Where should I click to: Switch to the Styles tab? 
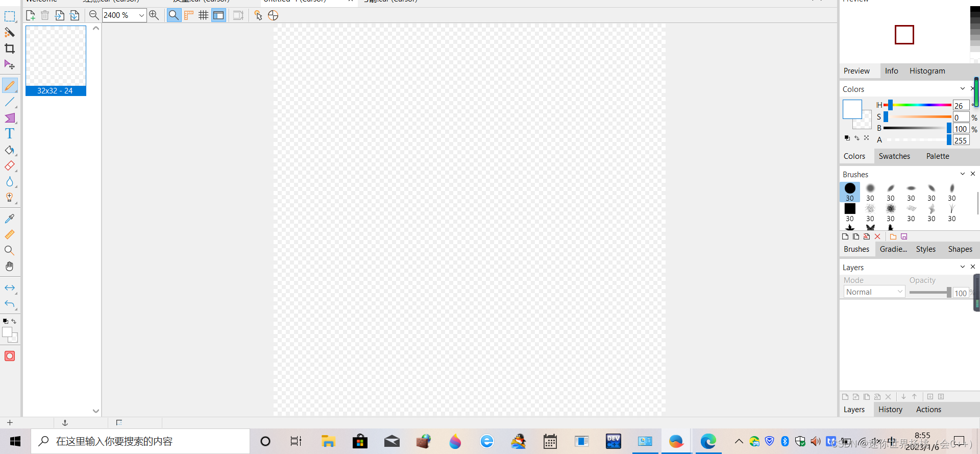coord(925,249)
